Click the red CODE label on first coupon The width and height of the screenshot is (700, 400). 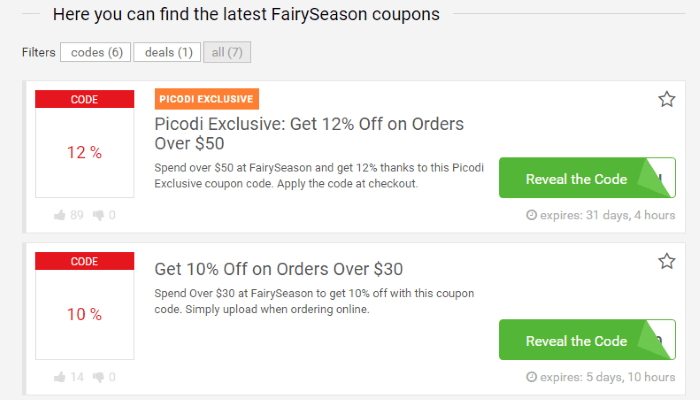point(84,99)
